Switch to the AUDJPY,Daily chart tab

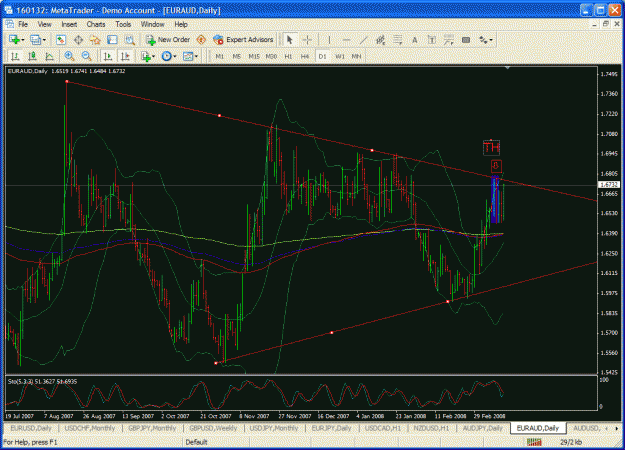(x=482, y=428)
